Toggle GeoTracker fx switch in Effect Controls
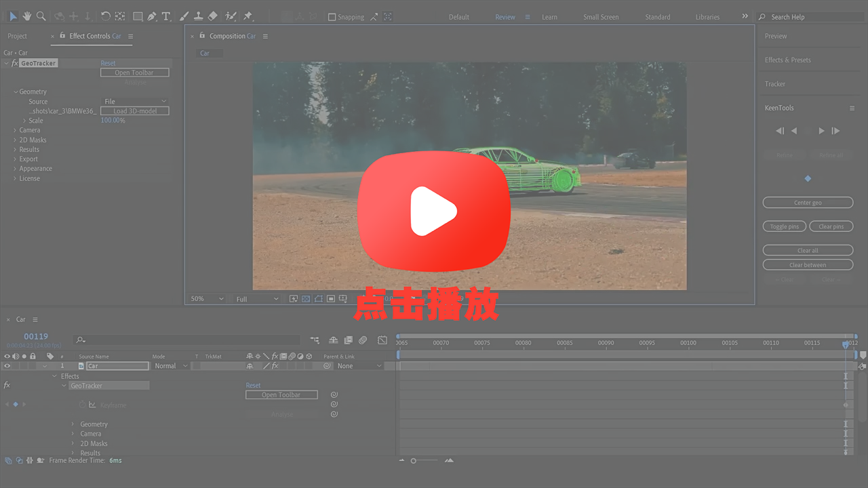 pos(15,64)
